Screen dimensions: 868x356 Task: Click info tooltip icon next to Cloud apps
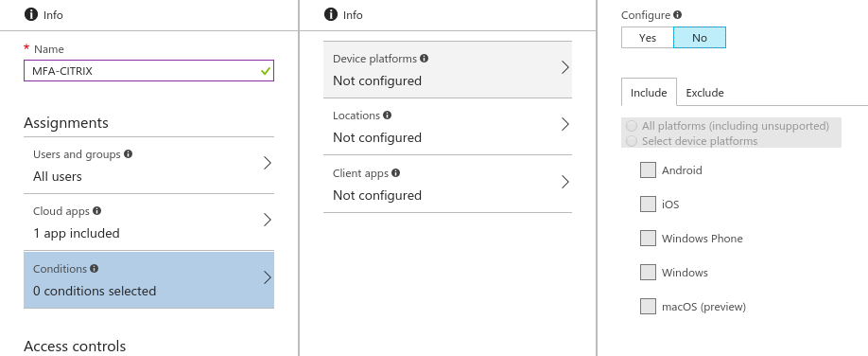pyautogui.click(x=96, y=211)
